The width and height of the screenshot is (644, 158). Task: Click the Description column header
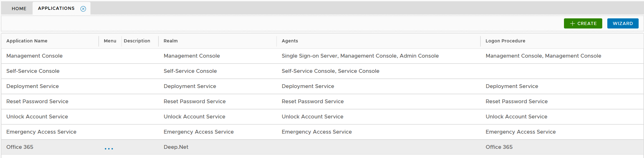pos(137,41)
